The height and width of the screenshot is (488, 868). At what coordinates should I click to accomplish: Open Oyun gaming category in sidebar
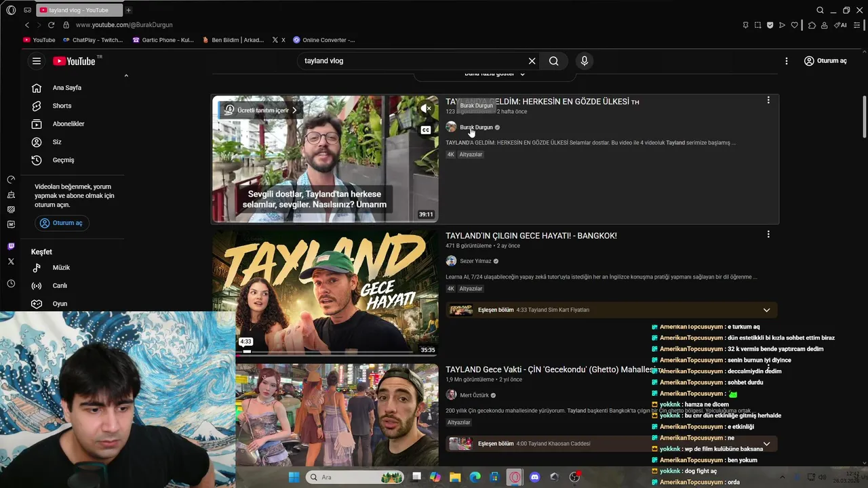[x=60, y=304]
